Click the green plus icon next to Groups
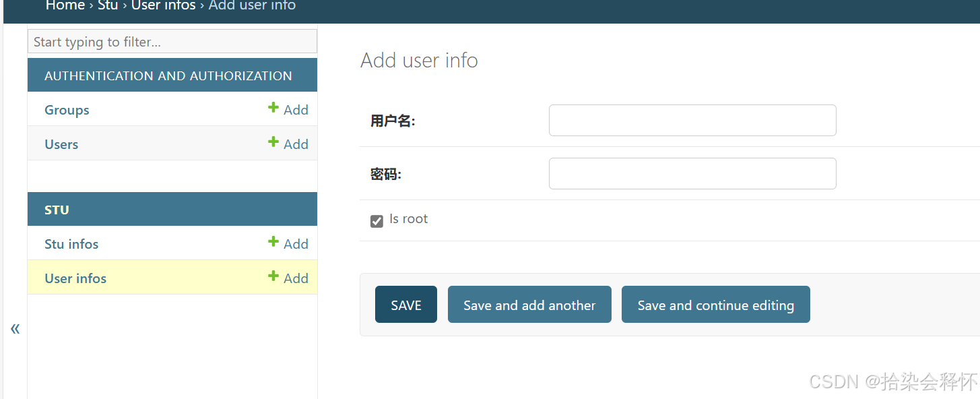 pyautogui.click(x=273, y=108)
